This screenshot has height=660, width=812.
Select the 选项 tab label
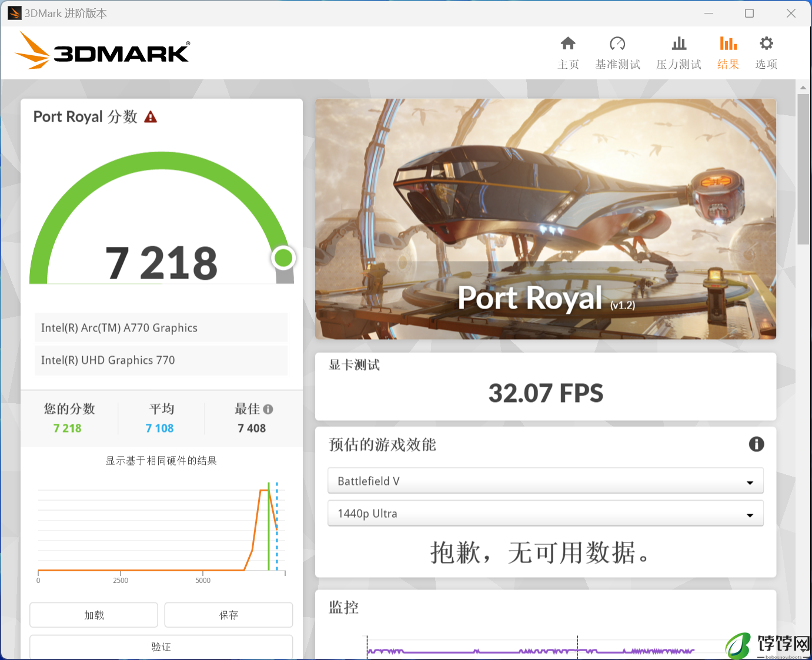(x=766, y=64)
